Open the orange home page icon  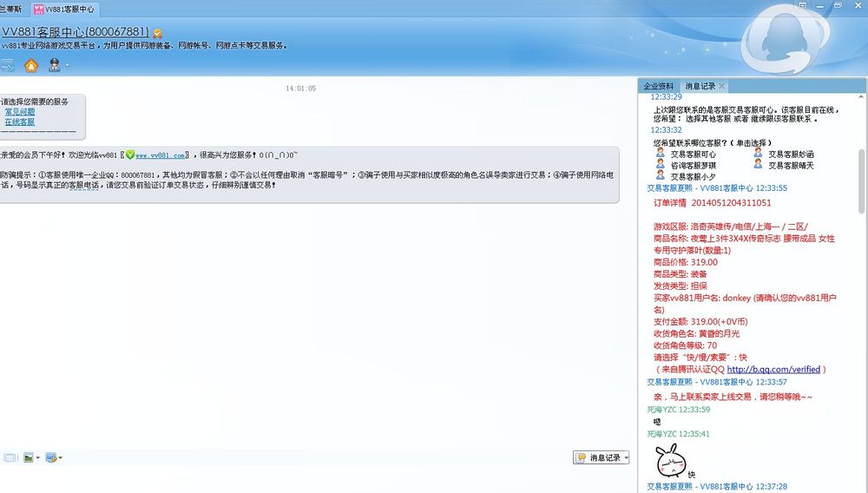pyautogui.click(x=31, y=65)
